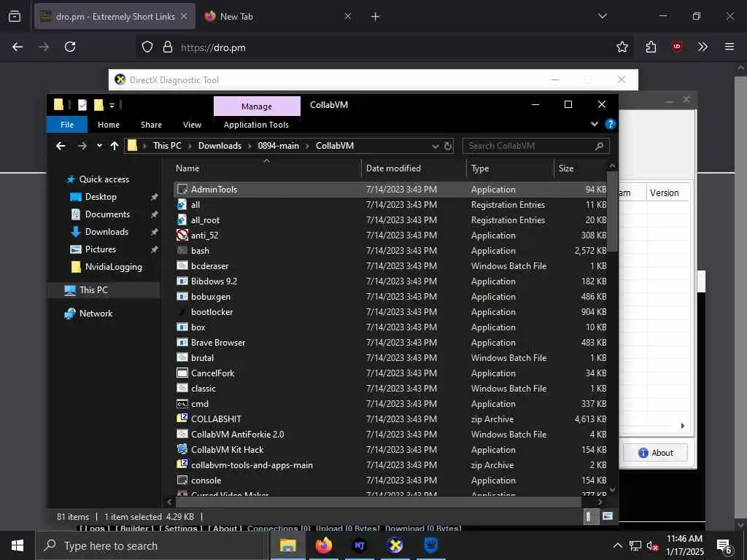Open the Home ribbon tab
The width and height of the screenshot is (747, 560).
[x=109, y=125]
